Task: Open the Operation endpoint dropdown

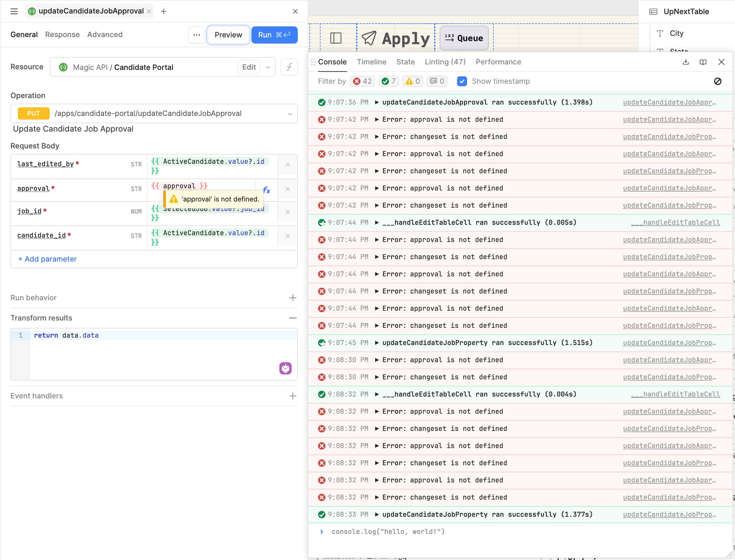Action: click(290, 114)
